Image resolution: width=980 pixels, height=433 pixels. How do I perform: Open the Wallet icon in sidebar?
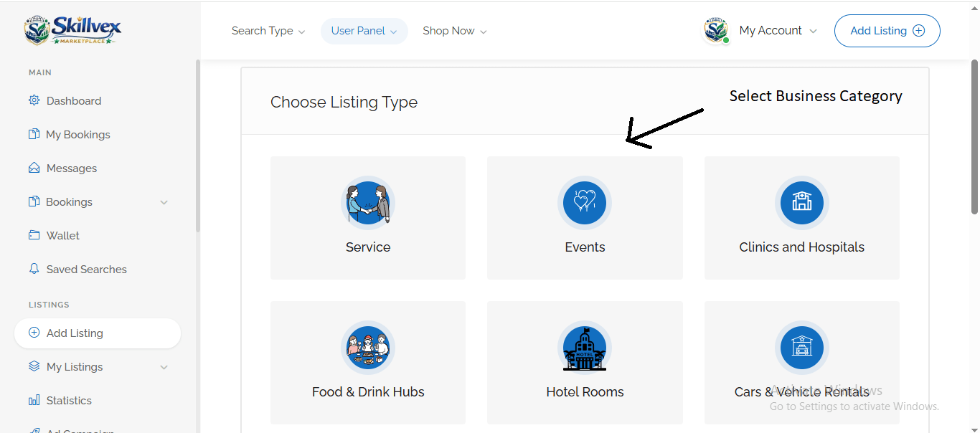pyautogui.click(x=34, y=235)
